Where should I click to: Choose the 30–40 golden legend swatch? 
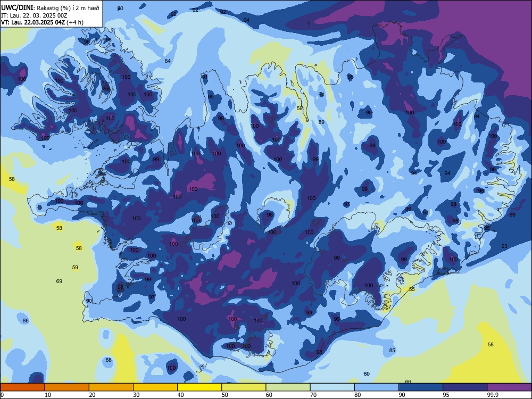click(x=155, y=387)
